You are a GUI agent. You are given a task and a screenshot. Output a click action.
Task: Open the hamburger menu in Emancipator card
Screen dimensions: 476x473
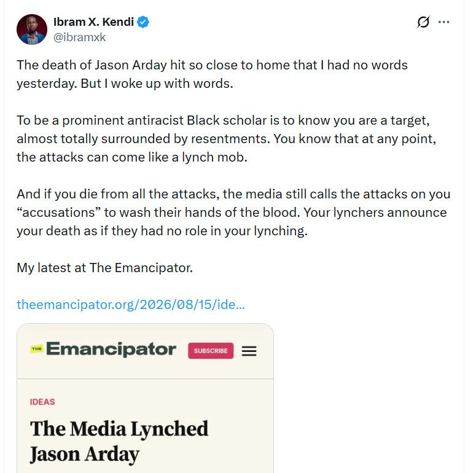(x=249, y=351)
